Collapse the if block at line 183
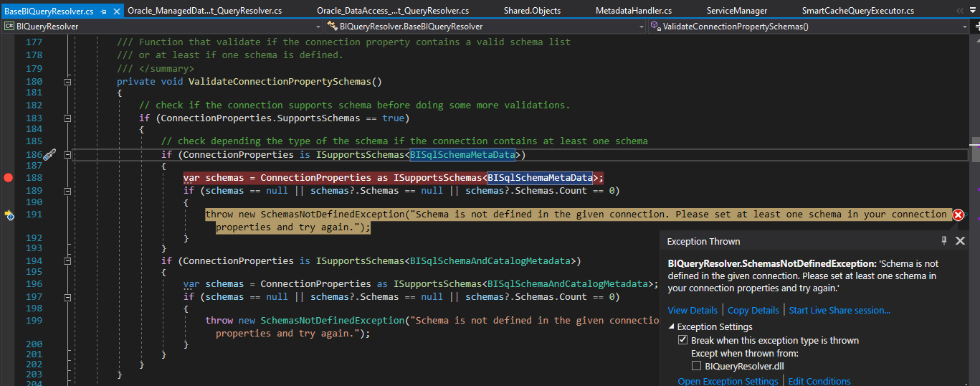The height and width of the screenshot is (386, 980). coord(67,118)
